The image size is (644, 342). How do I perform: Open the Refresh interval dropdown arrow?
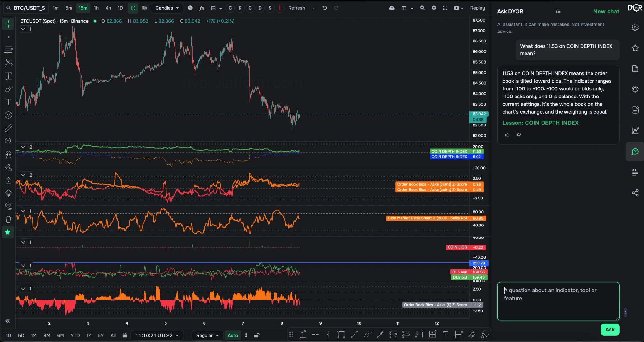[314, 8]
